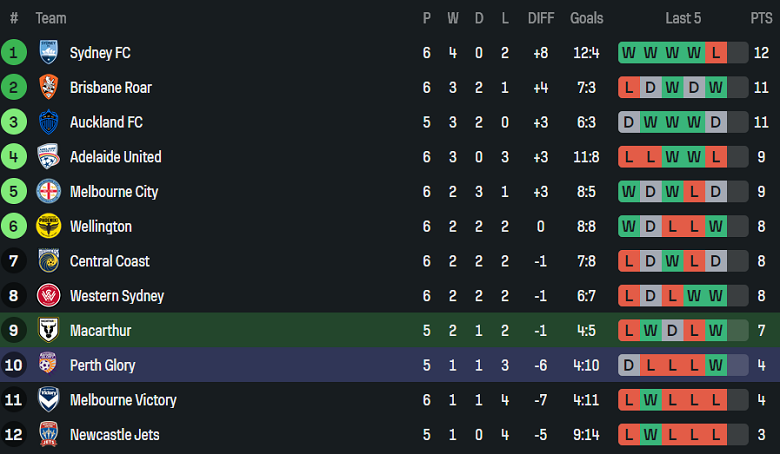Click Perth Glory's latest win badge
The image size is (780, 454).
(715, 365)
